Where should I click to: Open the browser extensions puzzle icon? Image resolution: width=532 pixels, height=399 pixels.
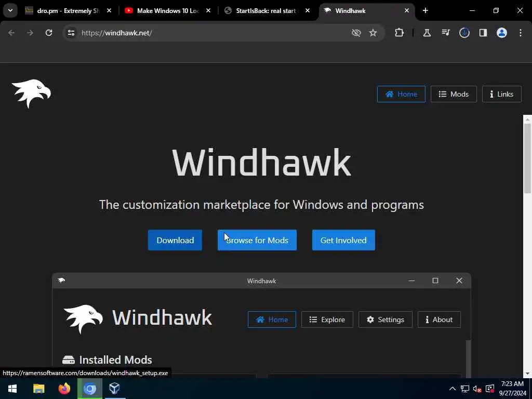click(x=400, y=33)
